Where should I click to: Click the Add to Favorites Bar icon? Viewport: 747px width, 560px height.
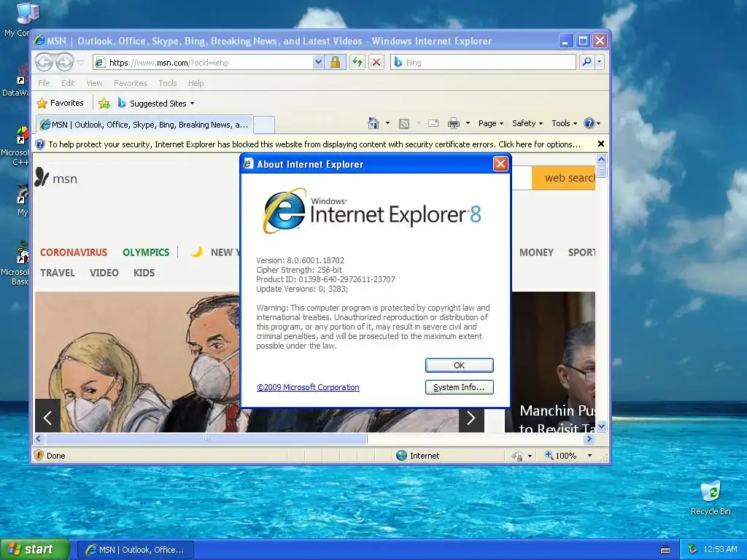104,103
